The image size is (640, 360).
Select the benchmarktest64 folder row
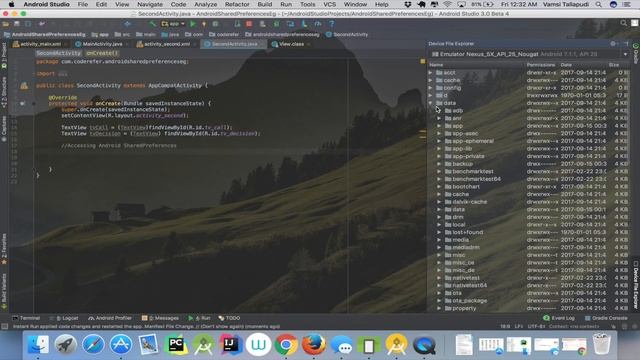pos(528,179)
